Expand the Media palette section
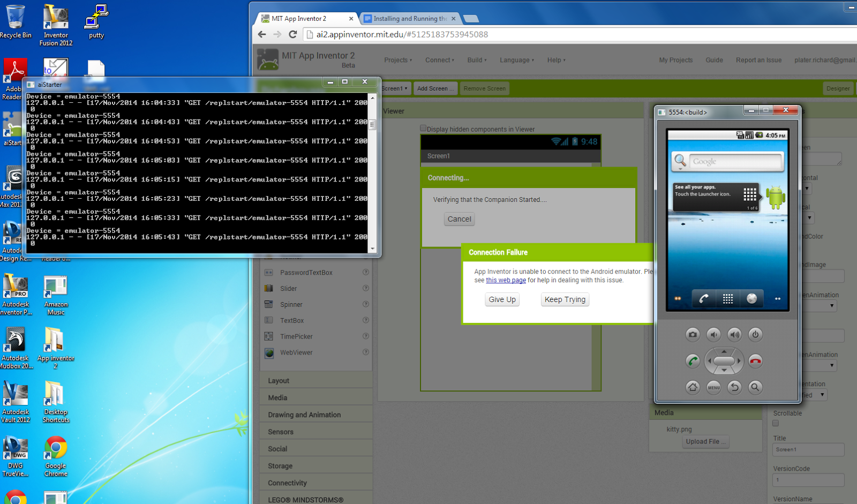857x504 pixels. [316, 398]
